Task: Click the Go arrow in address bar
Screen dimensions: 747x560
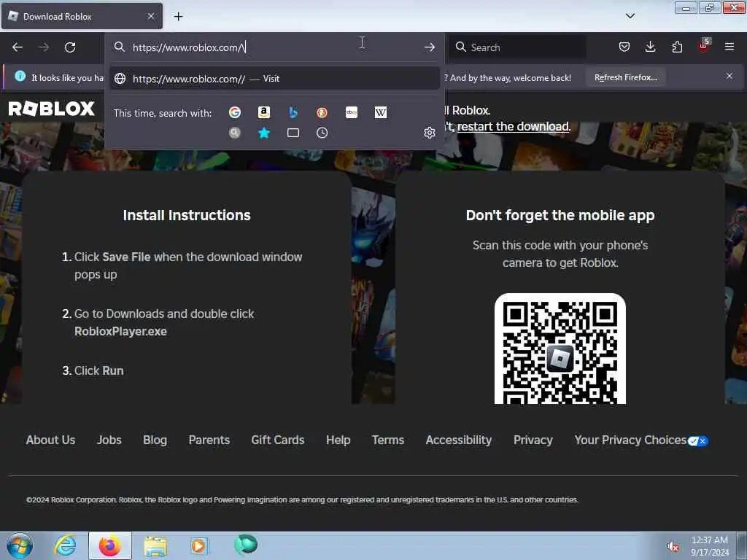Action: pos(429,47)
